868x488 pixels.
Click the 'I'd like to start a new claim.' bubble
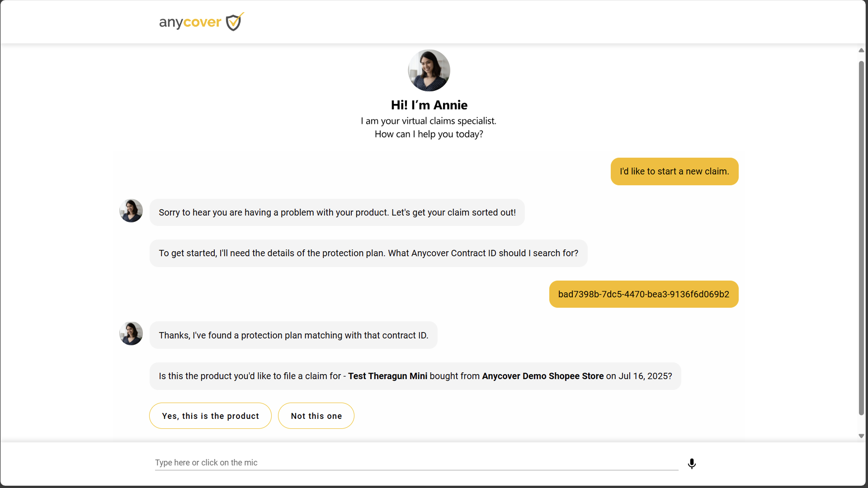(x=675, y=171)
